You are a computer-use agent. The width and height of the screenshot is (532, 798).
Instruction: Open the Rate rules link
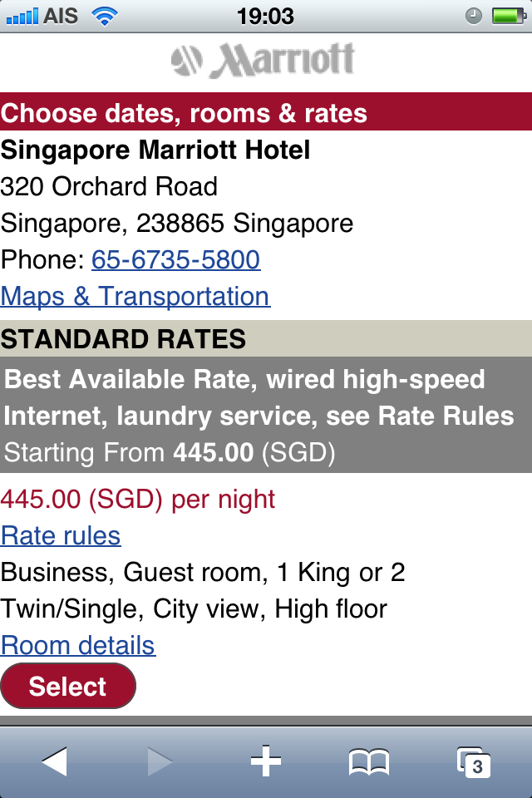[61, 536]
